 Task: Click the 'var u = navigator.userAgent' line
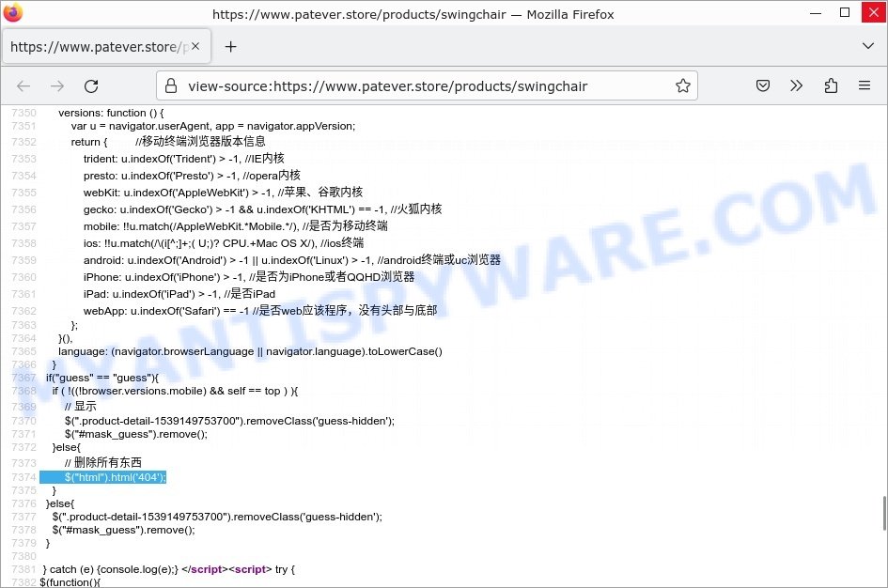213,126
